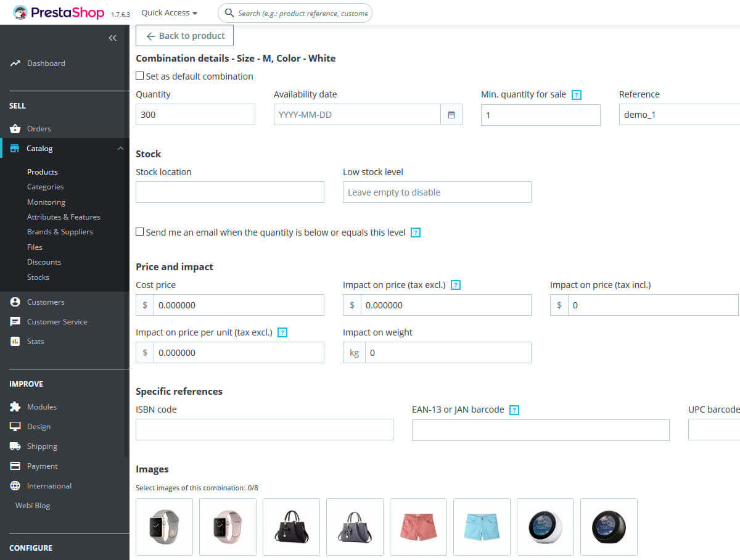
Task: Open Modules via the puzzle icon
Action: [15, 406]
